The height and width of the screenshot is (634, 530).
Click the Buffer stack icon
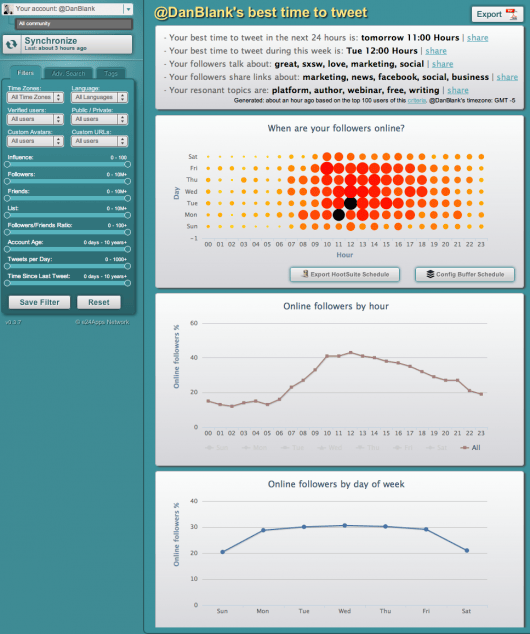click(431, 274)
